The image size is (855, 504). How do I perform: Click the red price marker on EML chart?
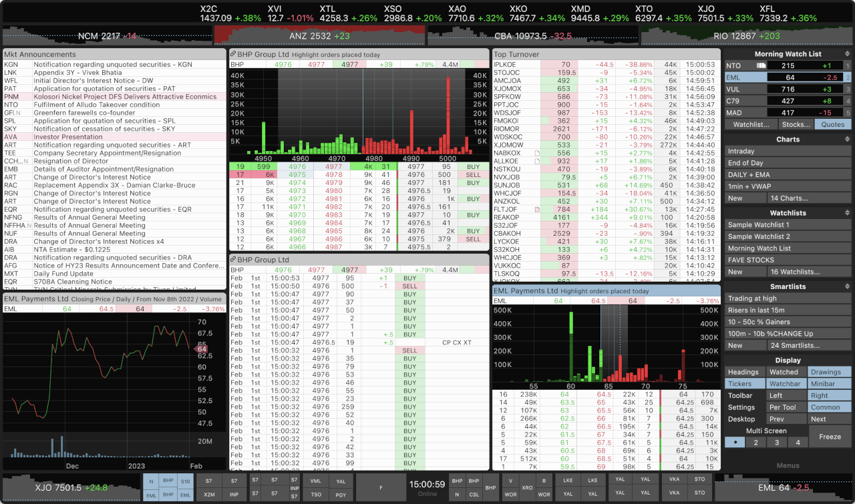coord(201,348)
